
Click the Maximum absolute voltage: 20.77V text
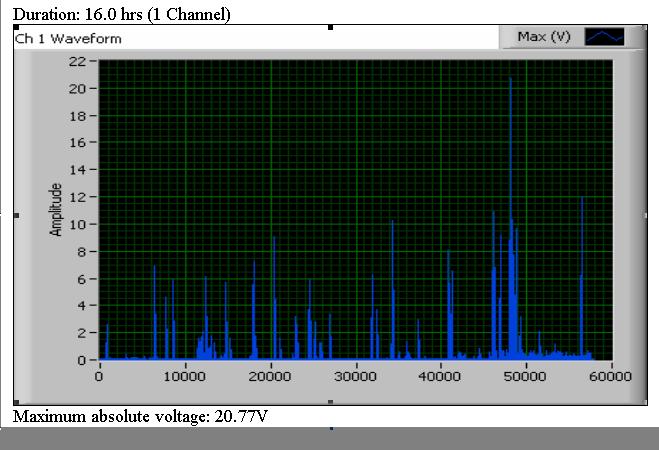click(140, 417)
